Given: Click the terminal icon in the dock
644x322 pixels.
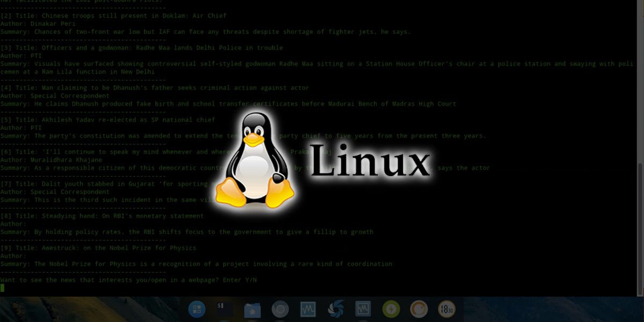Looking at the screenshot, I should pyautogui.click(x=225, y=309).
